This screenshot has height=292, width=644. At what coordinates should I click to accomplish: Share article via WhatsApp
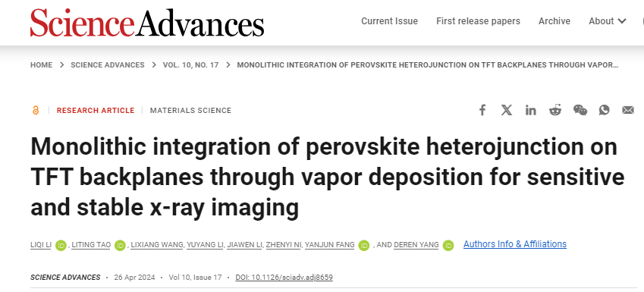pos(604,110)
